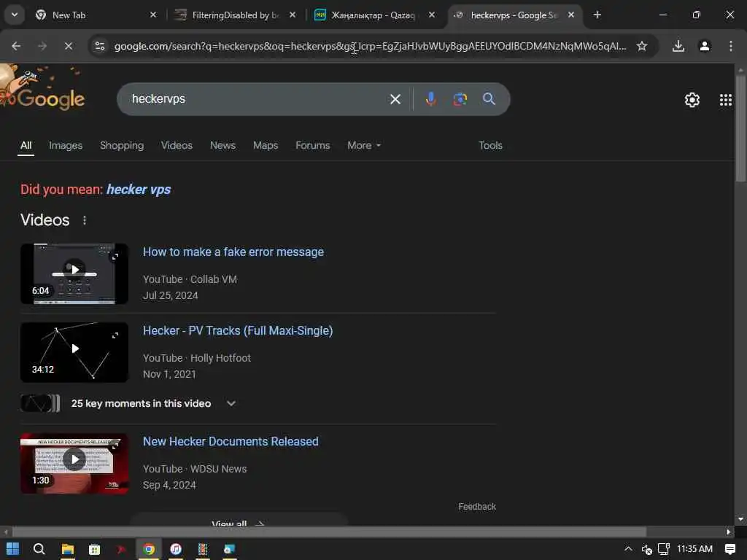
Task: Open Windows taskbar search
Action: (39, 549)
